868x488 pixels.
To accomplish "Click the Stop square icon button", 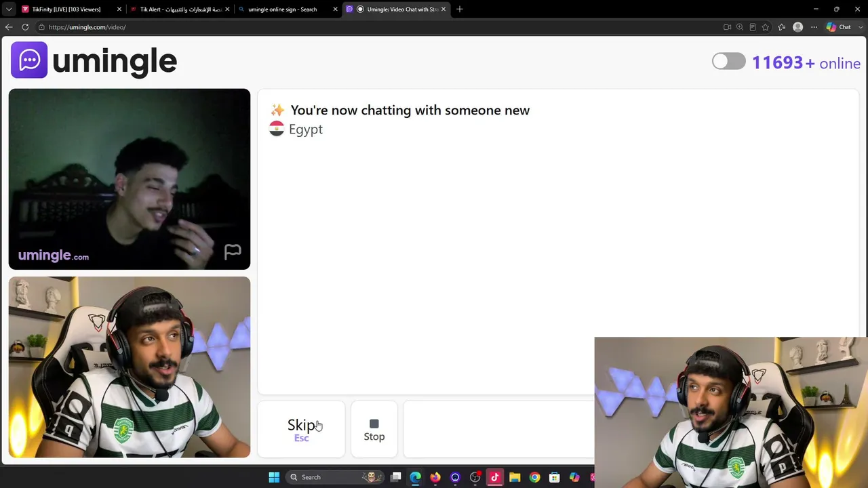I will pos(374,430).
